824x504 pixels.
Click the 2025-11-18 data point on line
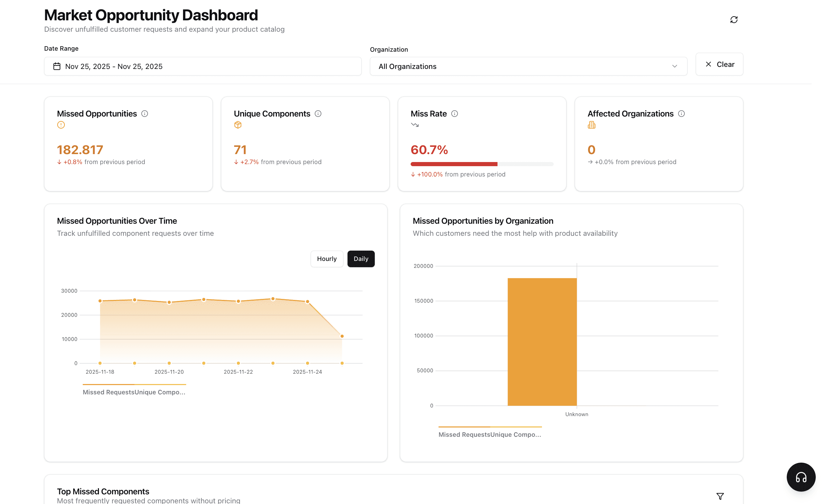(100, 301)
